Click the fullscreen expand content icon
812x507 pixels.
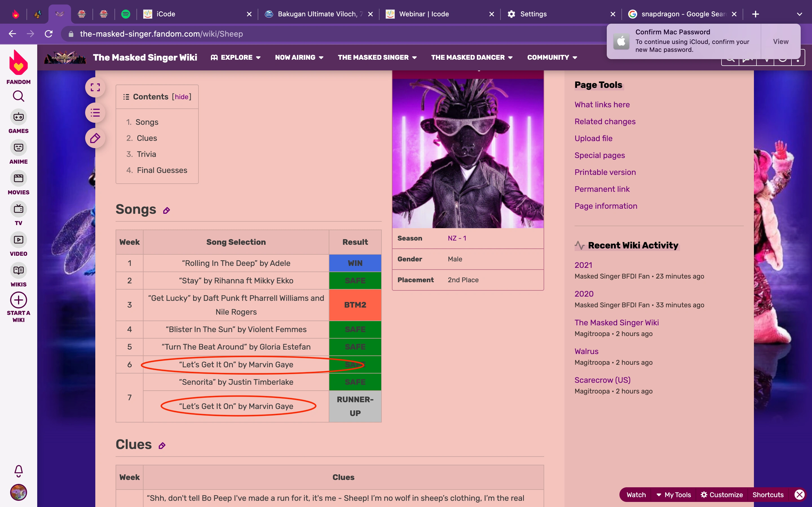click(x=95, y=88)
